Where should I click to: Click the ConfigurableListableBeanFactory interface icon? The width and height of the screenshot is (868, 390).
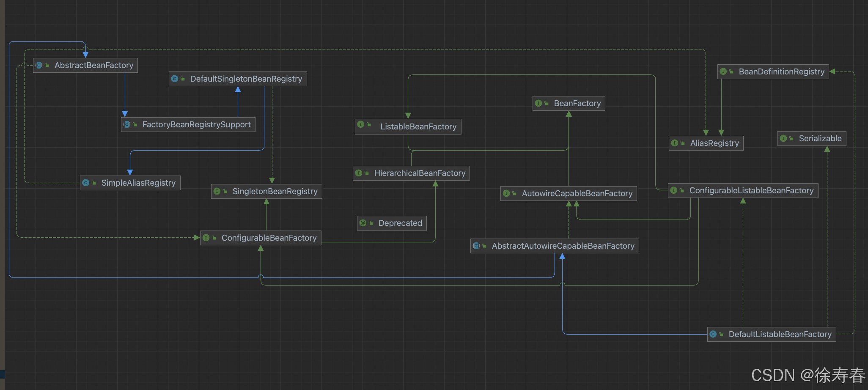pyautogui.click(x=674, y=190)
